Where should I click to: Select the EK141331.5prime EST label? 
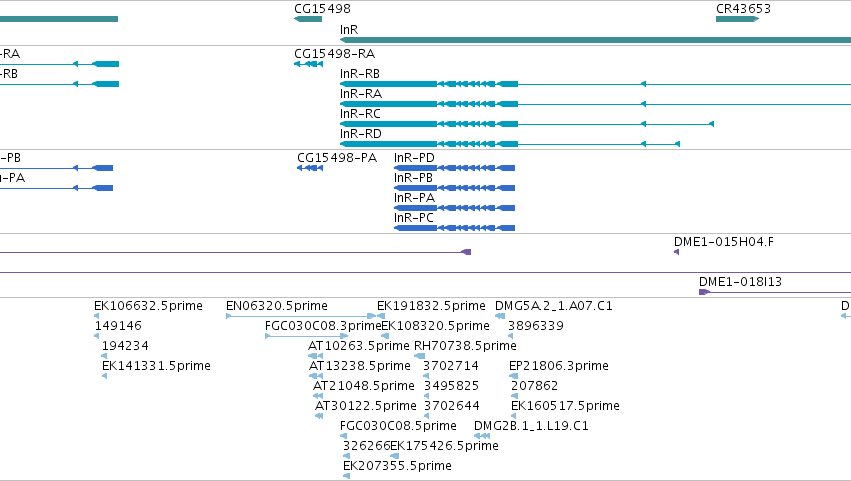click(156, 366)
